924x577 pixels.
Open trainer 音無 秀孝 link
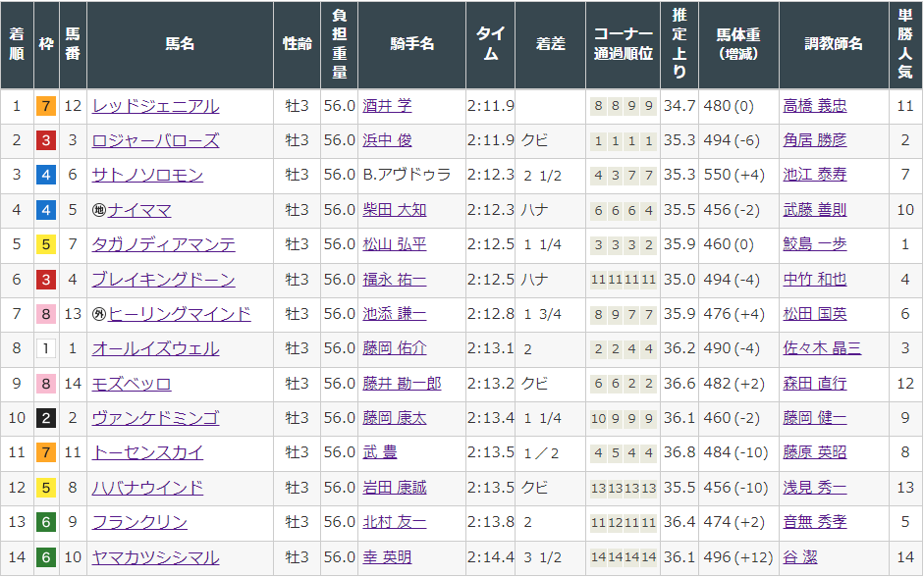[815, 522]
